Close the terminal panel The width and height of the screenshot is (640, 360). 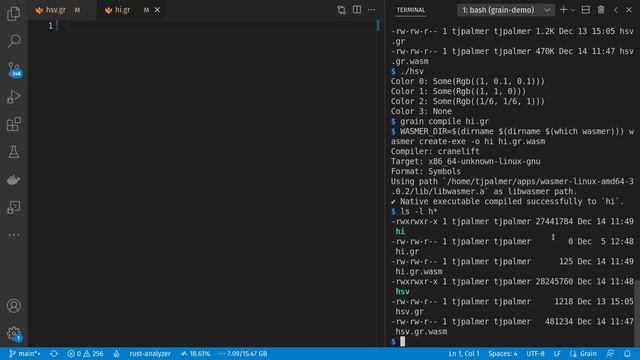tap(629, 10)
